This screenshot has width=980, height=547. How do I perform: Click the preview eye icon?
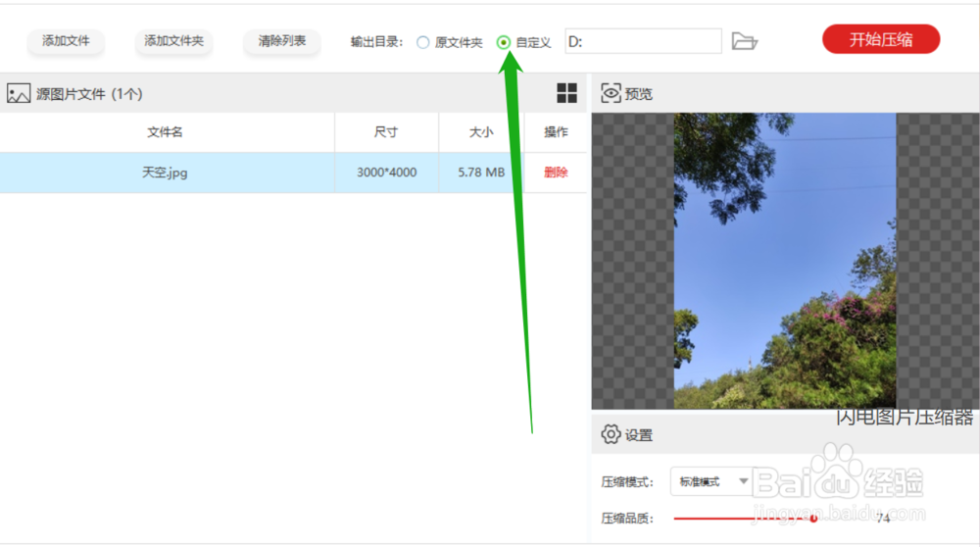coord(611,93)
